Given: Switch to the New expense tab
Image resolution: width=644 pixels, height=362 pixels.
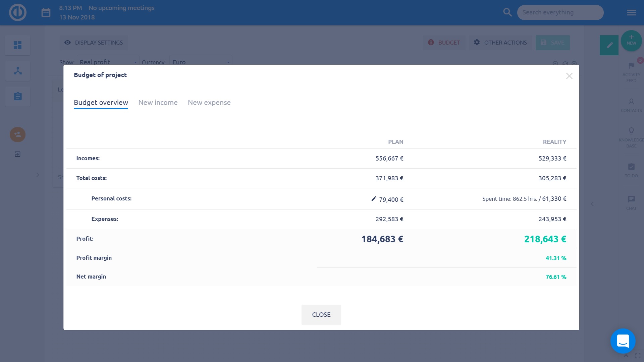Looking at the screenshot, I should (x=209, y=103).
